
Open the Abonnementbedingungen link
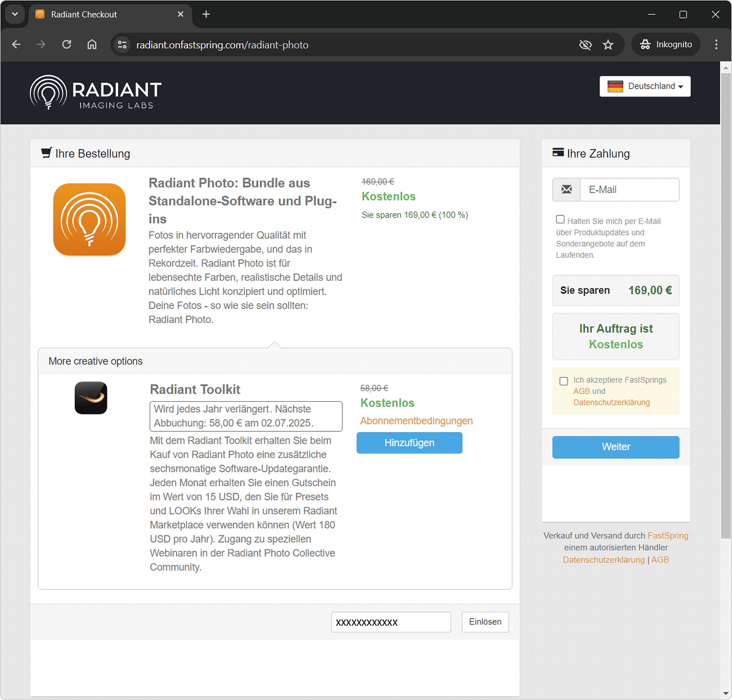[417, 421]
